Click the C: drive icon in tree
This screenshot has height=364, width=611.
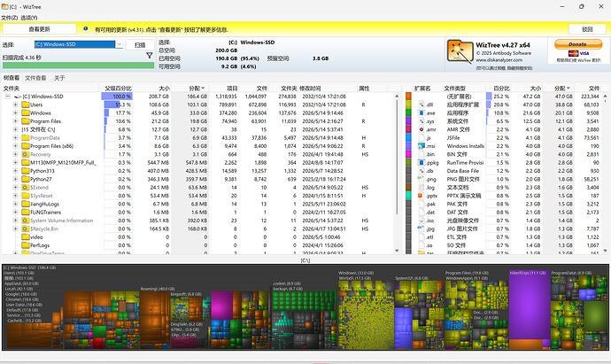point(18,97)
